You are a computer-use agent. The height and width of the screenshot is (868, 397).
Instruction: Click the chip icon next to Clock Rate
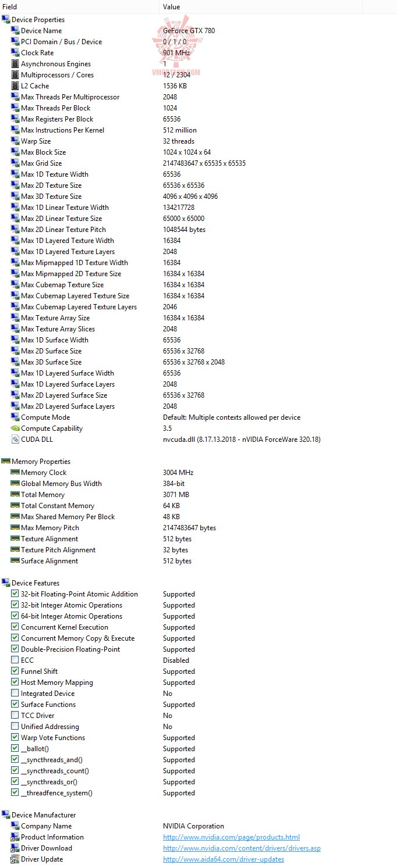pyautogui.click(x=15, y=53)
